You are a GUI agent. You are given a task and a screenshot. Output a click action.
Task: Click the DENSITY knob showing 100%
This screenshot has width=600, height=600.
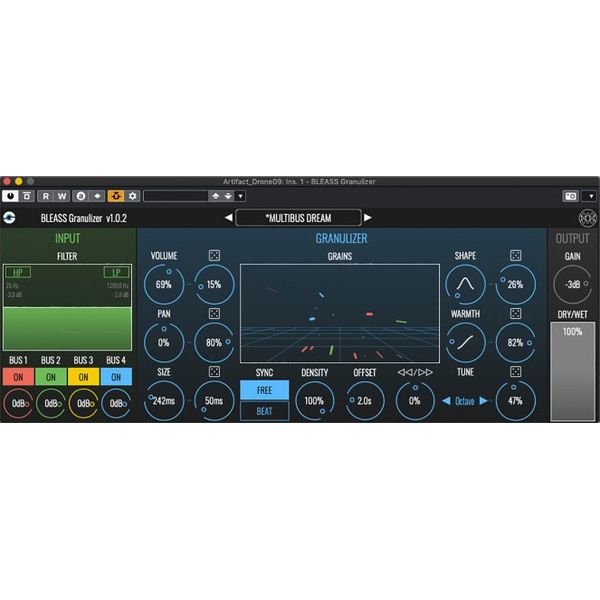point(314,401)
